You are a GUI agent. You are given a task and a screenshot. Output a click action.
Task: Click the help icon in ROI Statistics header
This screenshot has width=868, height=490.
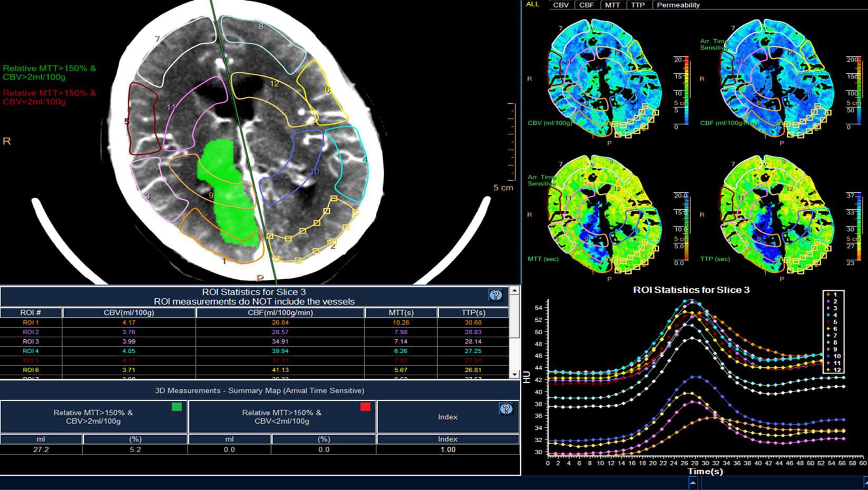[x=495, y=296]
